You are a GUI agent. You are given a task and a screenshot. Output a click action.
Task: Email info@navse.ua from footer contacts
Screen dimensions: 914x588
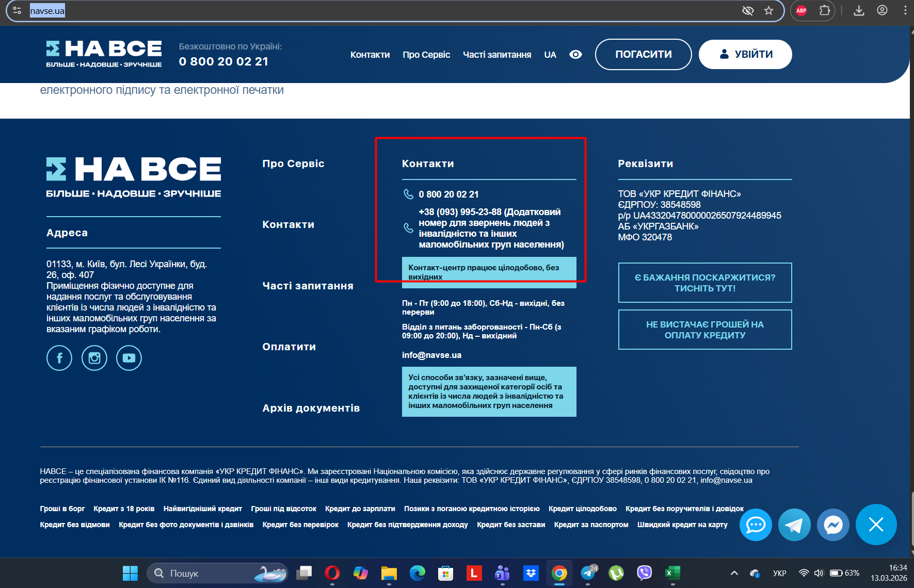(x=431, y=355)
